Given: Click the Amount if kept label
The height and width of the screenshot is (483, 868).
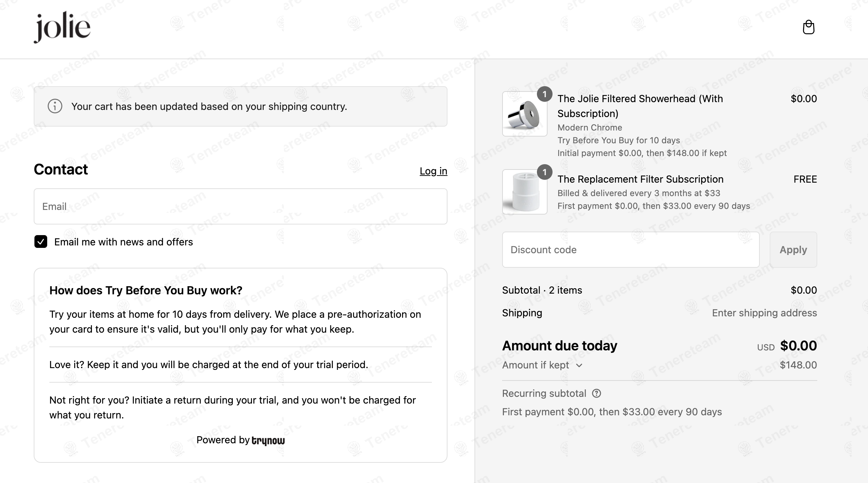Looking at the screenshot, I should (535, 365).
